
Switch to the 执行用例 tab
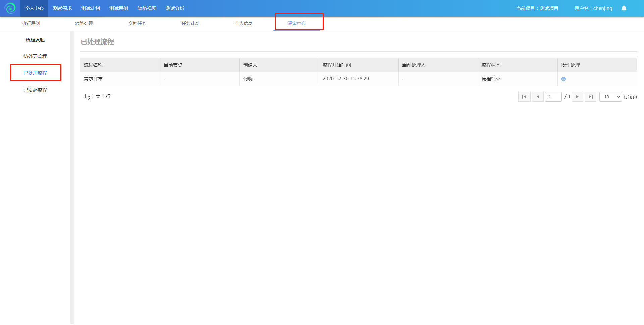click(x=31, y=23)
